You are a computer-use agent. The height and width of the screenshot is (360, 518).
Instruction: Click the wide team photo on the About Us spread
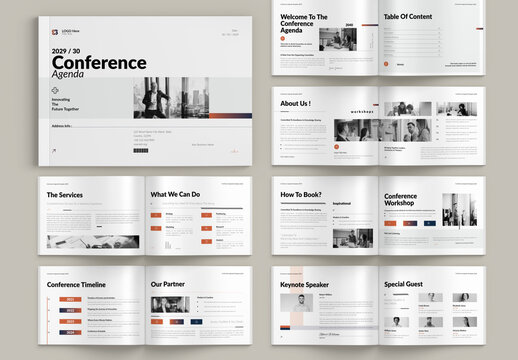tap(383, 130)
